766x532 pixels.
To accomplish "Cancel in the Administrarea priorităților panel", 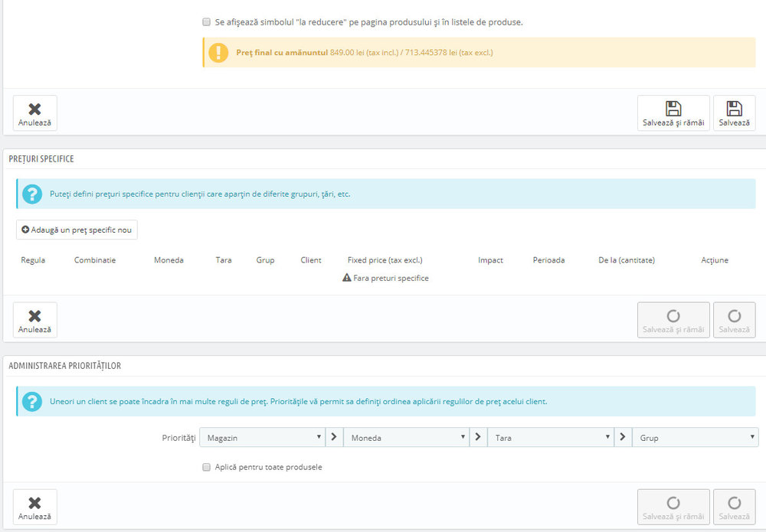I will [34, 507].
